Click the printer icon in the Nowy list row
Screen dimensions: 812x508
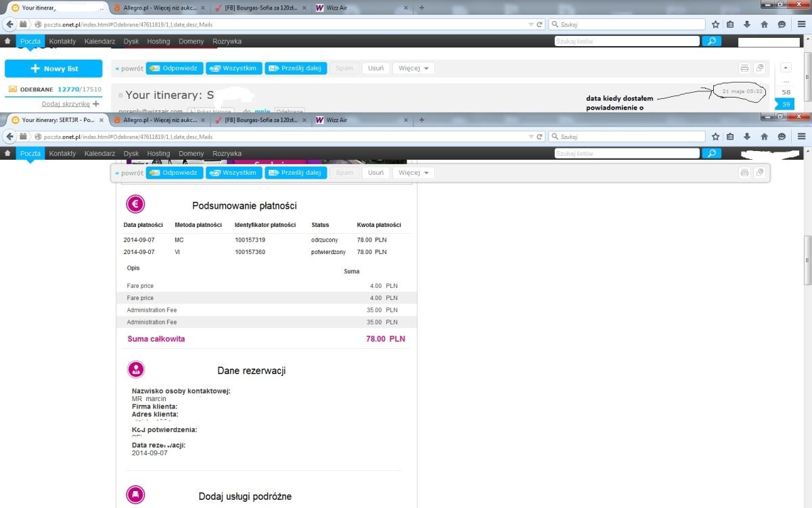(x=744, y=68)
